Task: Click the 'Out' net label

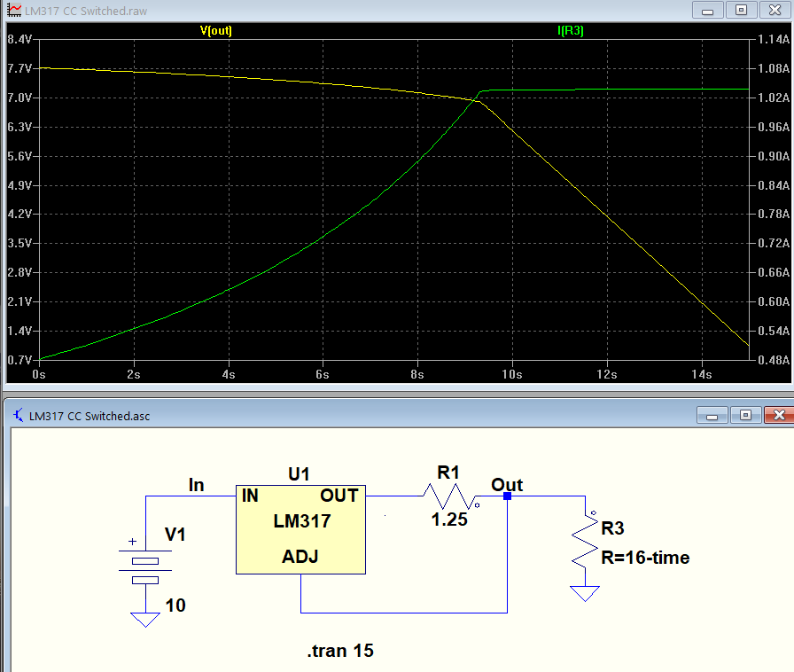Action: (507, 485)
